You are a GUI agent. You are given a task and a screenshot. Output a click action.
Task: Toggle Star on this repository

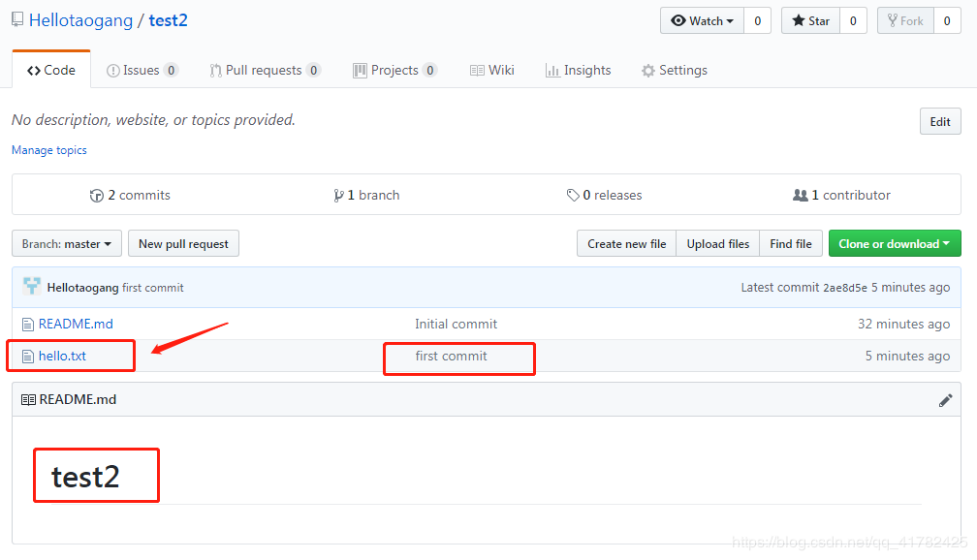810,20
